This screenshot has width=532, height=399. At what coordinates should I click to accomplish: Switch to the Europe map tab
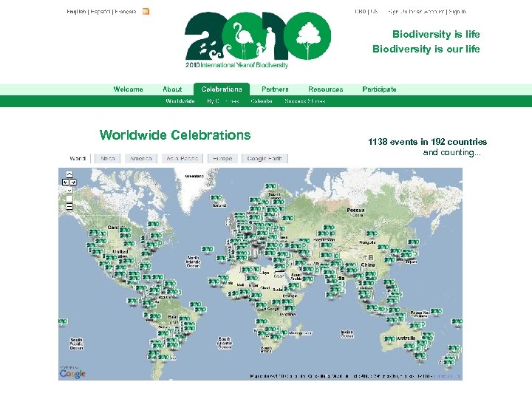pyautogui.click(x=222, y=158)
